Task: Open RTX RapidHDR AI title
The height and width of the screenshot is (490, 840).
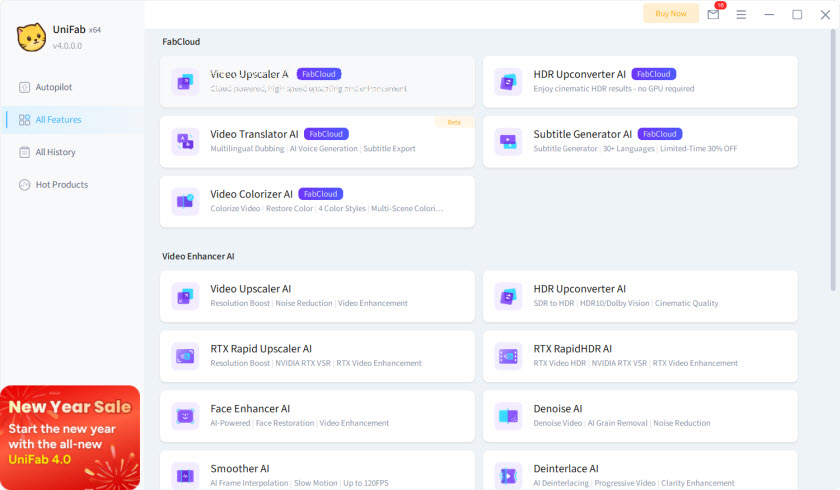Action: [x=572, y=349]
